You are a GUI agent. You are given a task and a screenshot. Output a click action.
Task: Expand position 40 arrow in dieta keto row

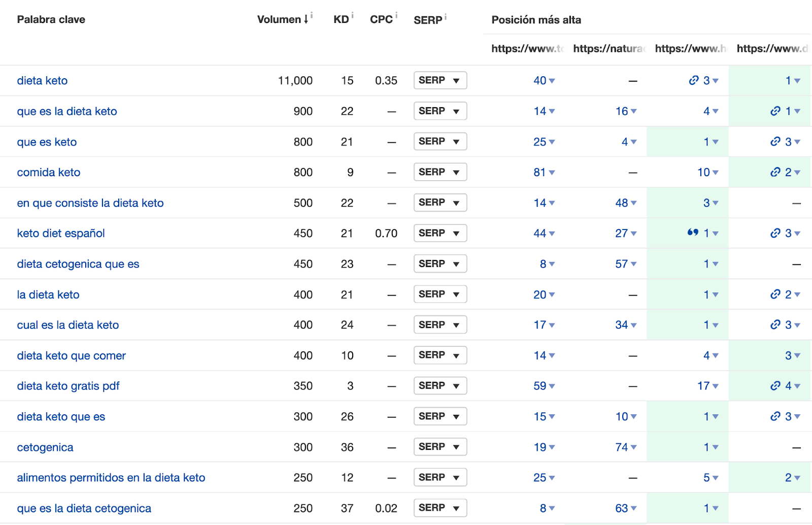point(552,81)
